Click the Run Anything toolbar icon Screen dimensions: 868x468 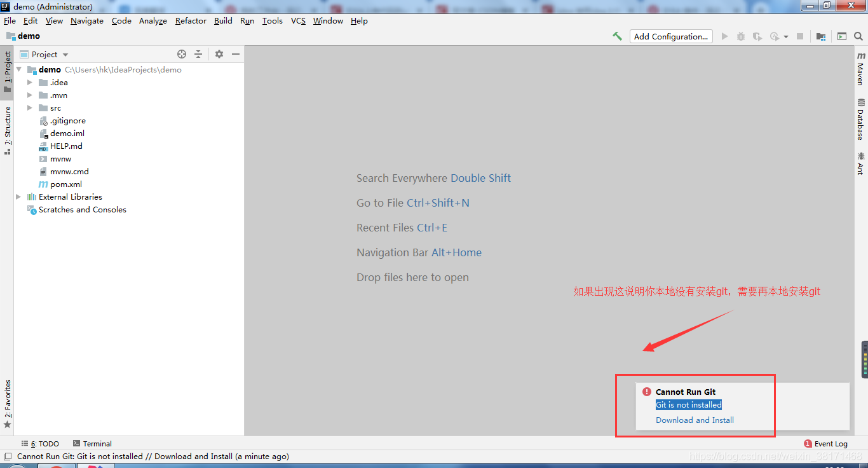click(x=842, y=36)
